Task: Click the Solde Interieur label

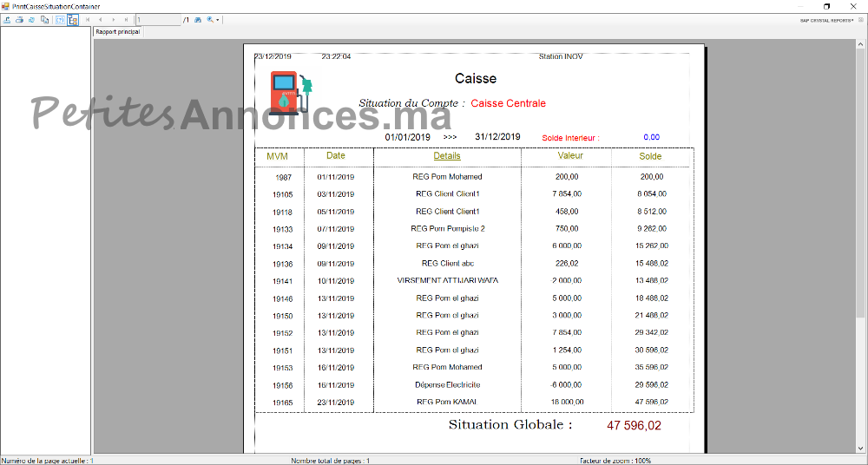Action: pos(570,138)
